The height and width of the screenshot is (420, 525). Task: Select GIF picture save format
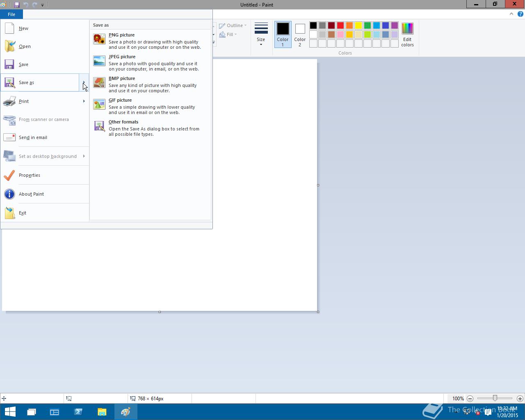[x=150, y=106]
